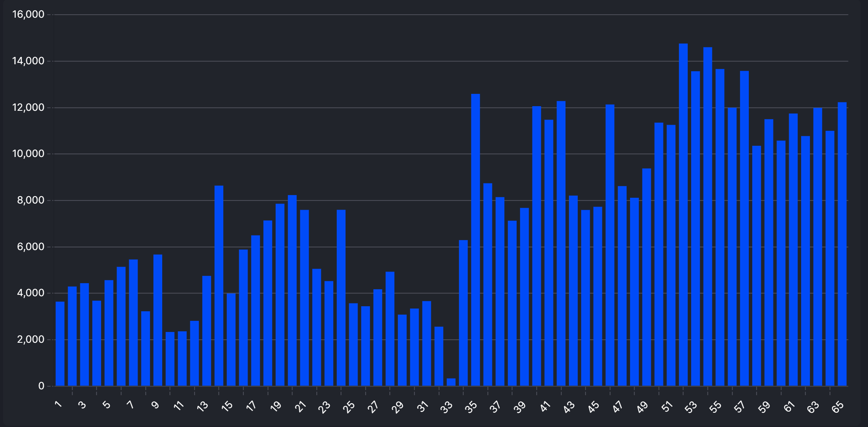Click the x-axis label 33
This screenshot has height=427, width=868.
point(446,407)
